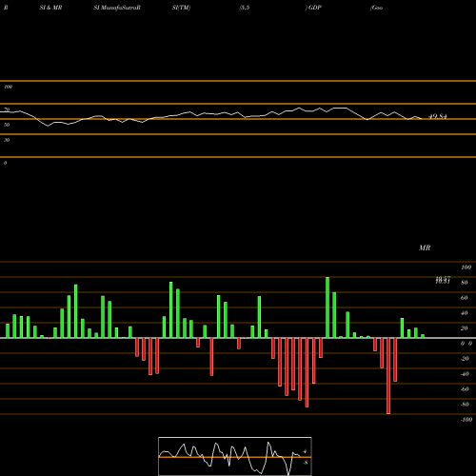Click the '(5,5' parameter text

point(245,8)
